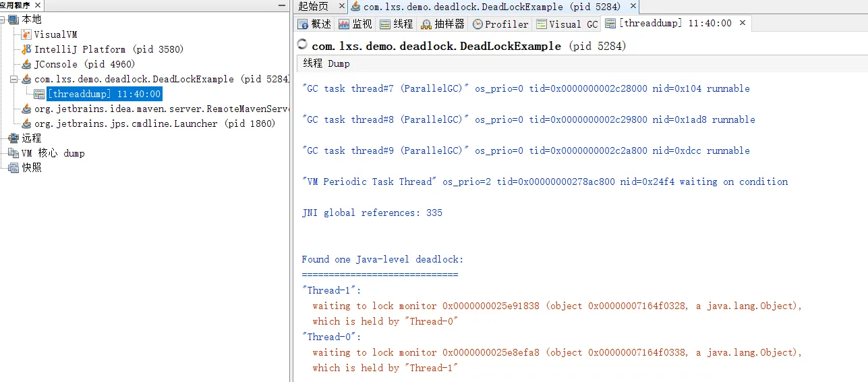Screen dimensions: 868x382
Task: Close the 起始页 start page tab
Action: (341, 6)
